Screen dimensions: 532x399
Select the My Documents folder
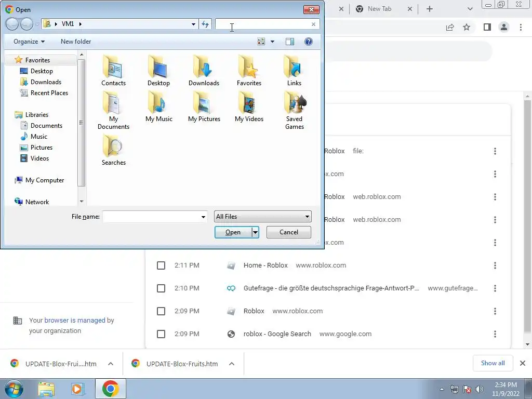pos(113,110)
